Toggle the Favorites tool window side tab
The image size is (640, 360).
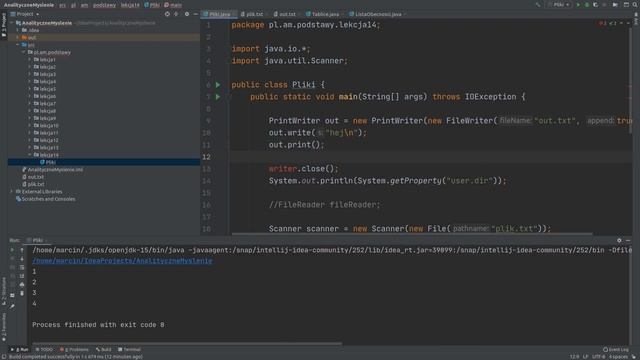(x=4, y=327)
